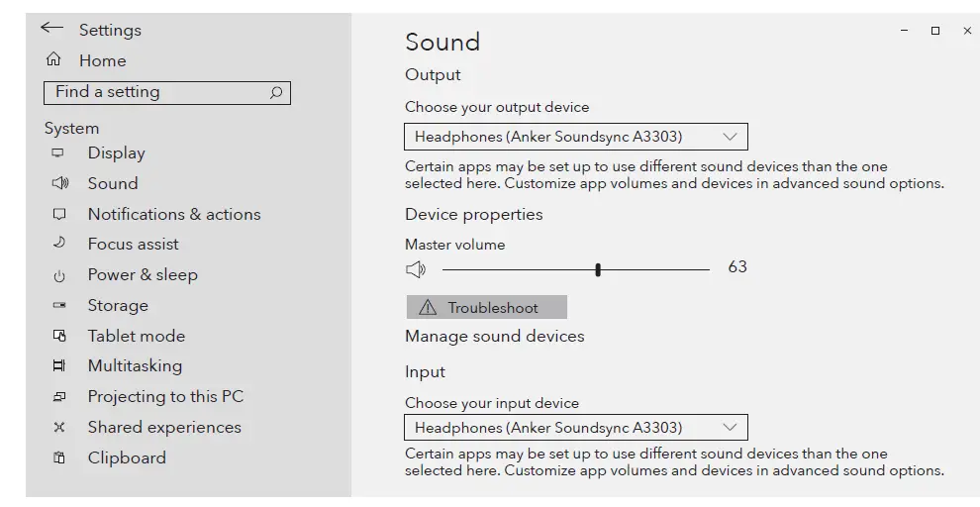The image size is (980, 507).
Task: Select Tablet mode in sidebar
Action: (x=136, y=336)
